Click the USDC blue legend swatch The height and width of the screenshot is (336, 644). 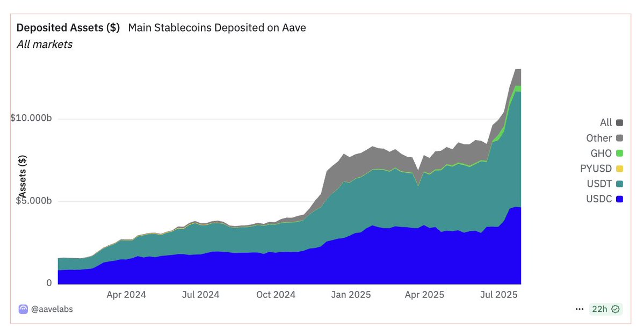pos(619,199)
